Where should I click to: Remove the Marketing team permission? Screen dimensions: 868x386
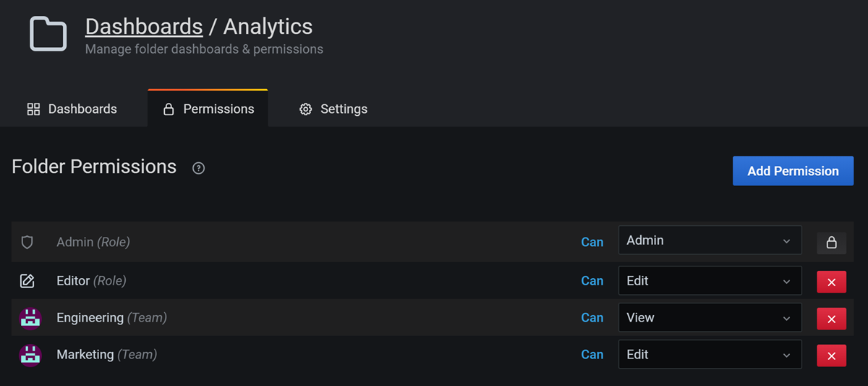[831, 356]
